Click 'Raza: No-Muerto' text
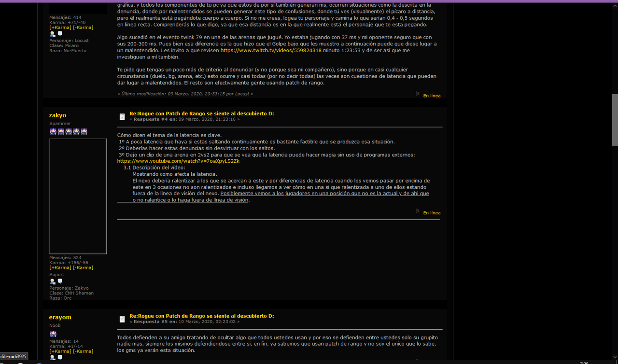Image resolution: width=618 pixels, height=364 pixels. click(x=68, y=50)
